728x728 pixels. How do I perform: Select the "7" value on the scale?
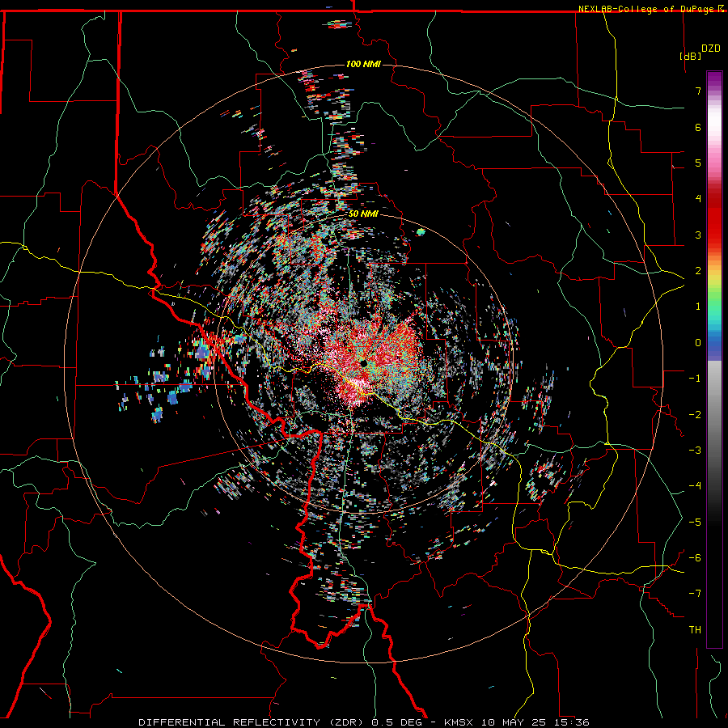coord(698,91)
